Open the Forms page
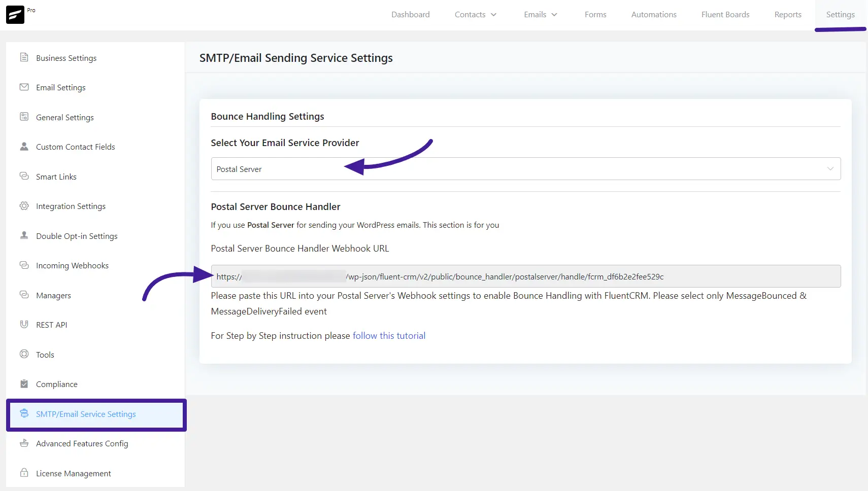 [x=595, y=15]
